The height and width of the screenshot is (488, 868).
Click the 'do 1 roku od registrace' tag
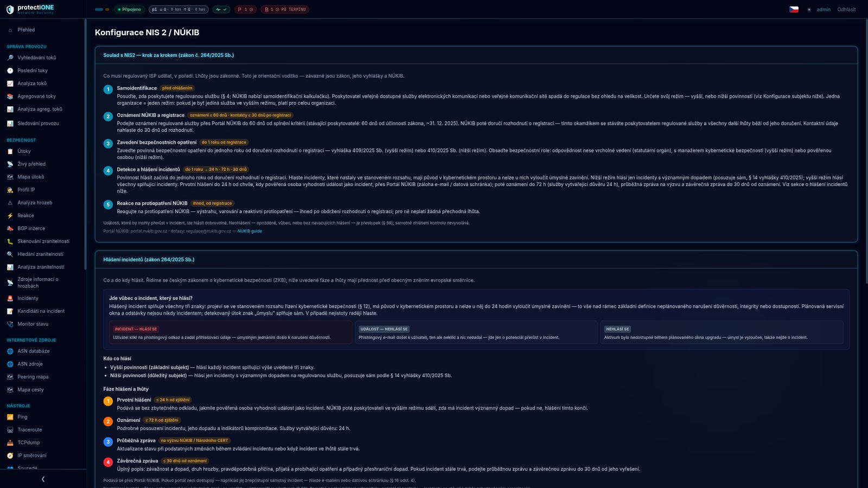tap(224, 143)
